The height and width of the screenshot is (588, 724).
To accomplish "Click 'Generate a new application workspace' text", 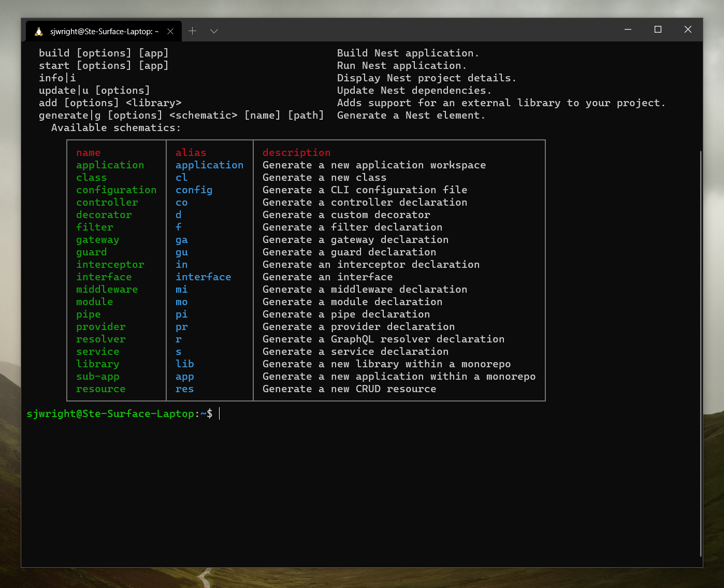I will 374,165.
